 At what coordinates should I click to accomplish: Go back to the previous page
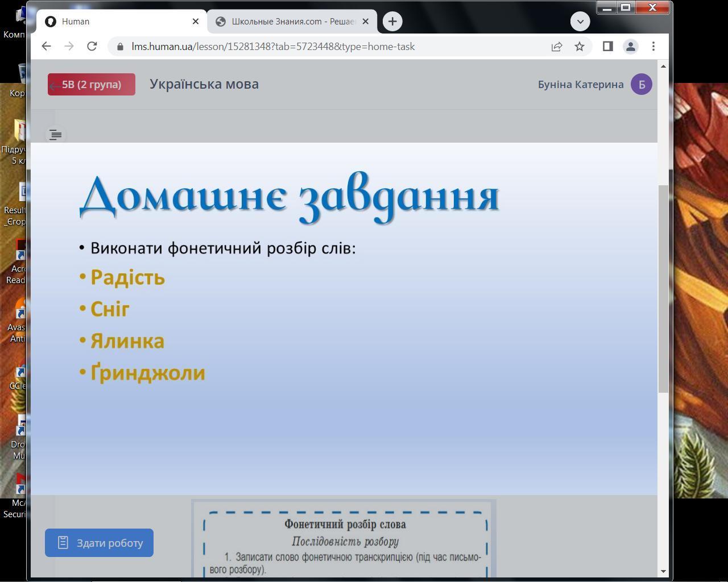[x=47, y=47]
